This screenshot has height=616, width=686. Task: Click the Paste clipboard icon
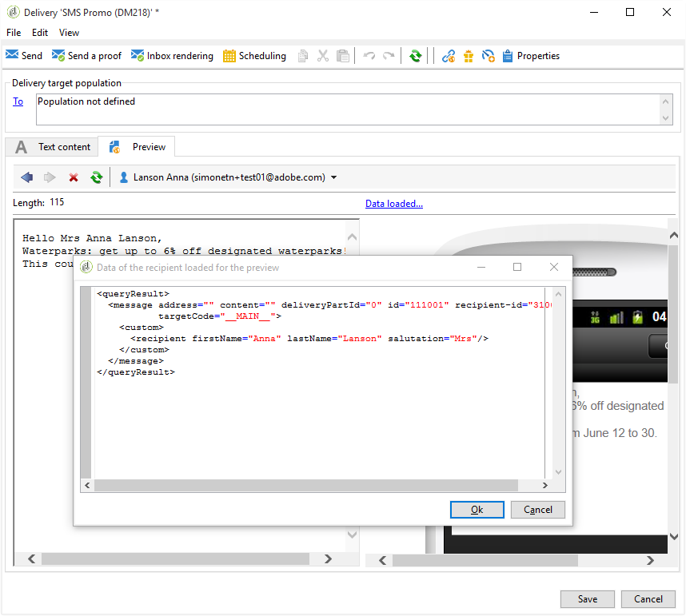tap(343, 56)
